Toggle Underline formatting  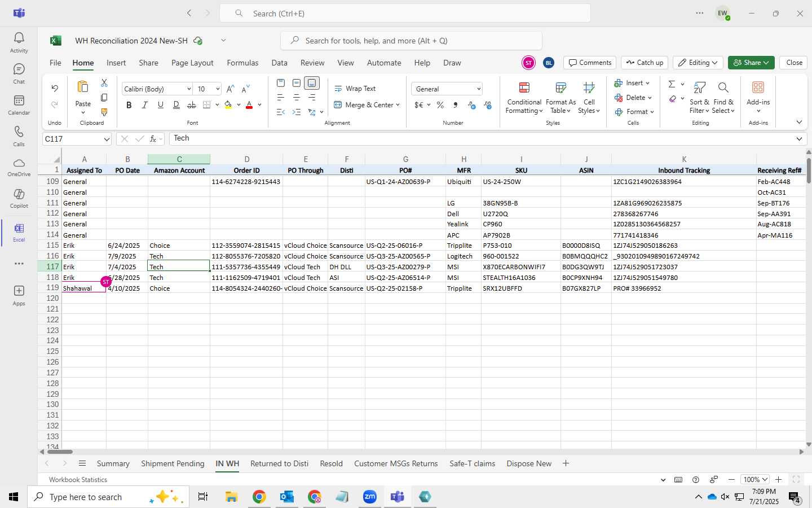pyautogui.click(x=161, y=105)
